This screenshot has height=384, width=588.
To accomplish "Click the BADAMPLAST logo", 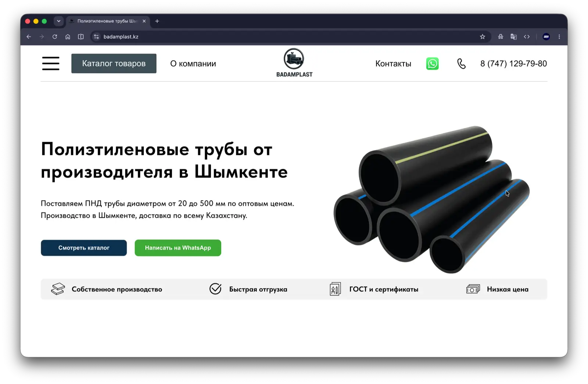I will click(x=294, y=63).
